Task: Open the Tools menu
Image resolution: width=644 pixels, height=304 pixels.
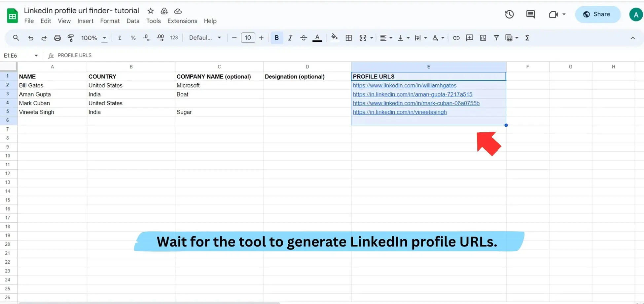Action: pyautogui.click(x=153, y=21)
